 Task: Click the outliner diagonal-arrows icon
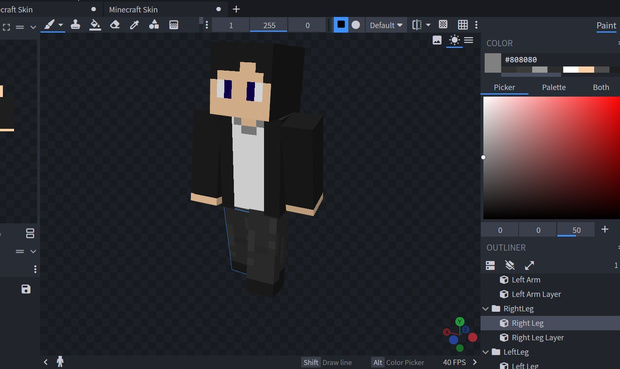pos(529,265)
